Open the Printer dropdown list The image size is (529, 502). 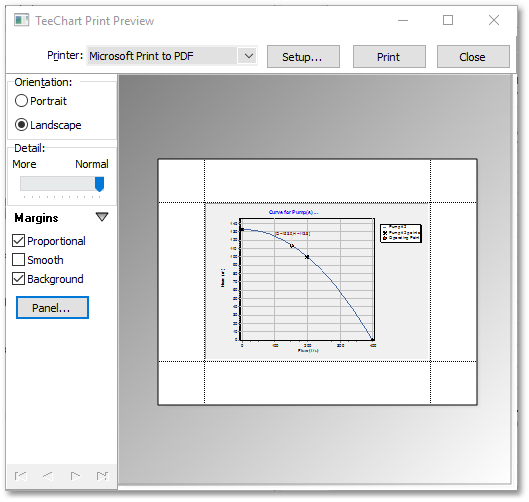[x=249, y=56]
